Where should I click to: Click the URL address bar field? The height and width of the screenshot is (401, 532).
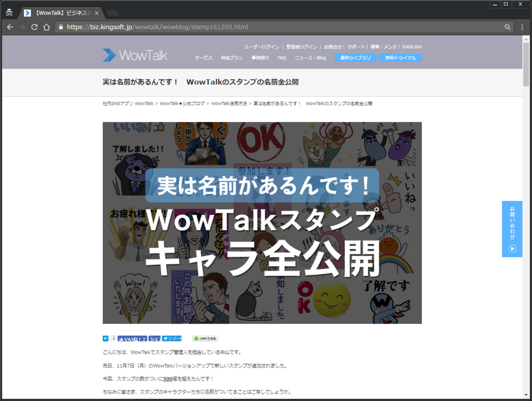pos(283,27)
